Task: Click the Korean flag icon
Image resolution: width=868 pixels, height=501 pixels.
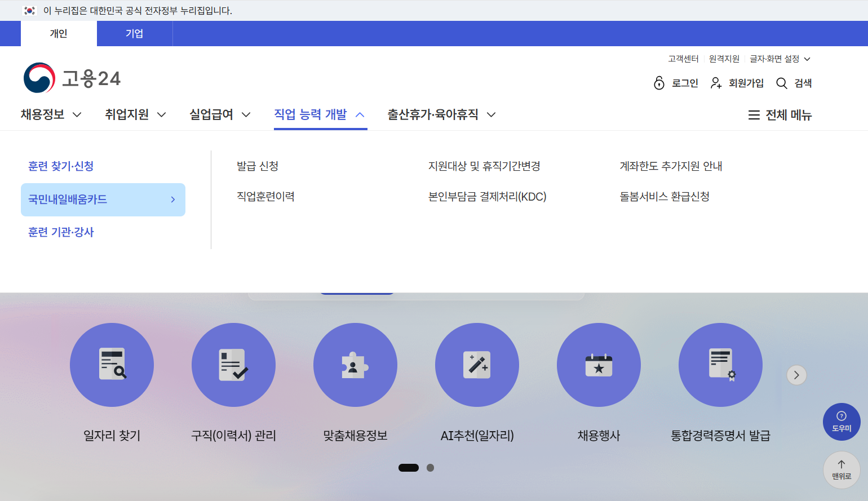Action: click(30, 10)
